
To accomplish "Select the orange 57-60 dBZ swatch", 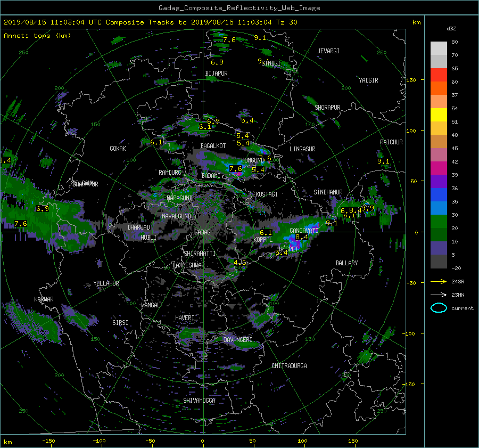I will click(439, 88).
